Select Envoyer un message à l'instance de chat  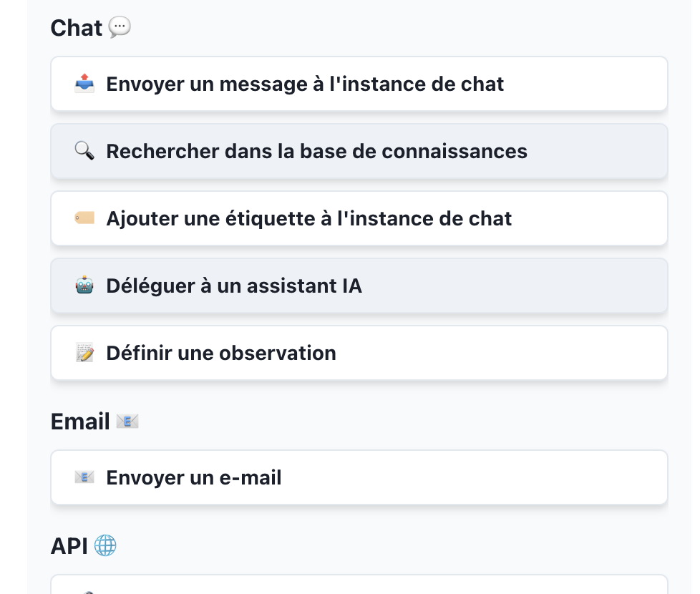(x=305, y=84)
